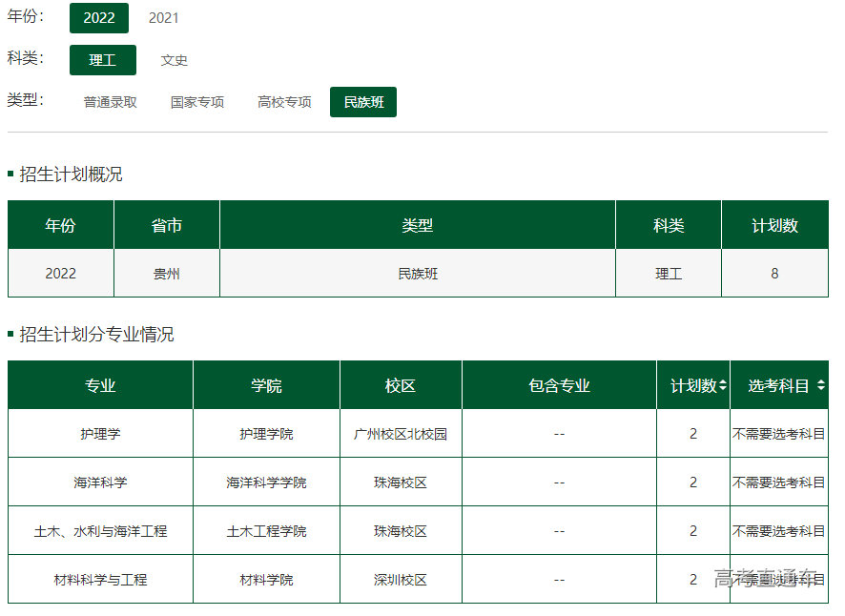Click the 选考科目 sort arrows icon
Image resolution: width=845 pixels, height=616 pixels.
pyautogui.click(x=821, y=386)
